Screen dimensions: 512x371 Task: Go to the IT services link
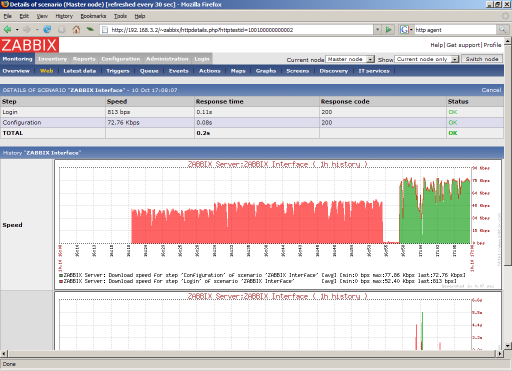click(374, 71)
